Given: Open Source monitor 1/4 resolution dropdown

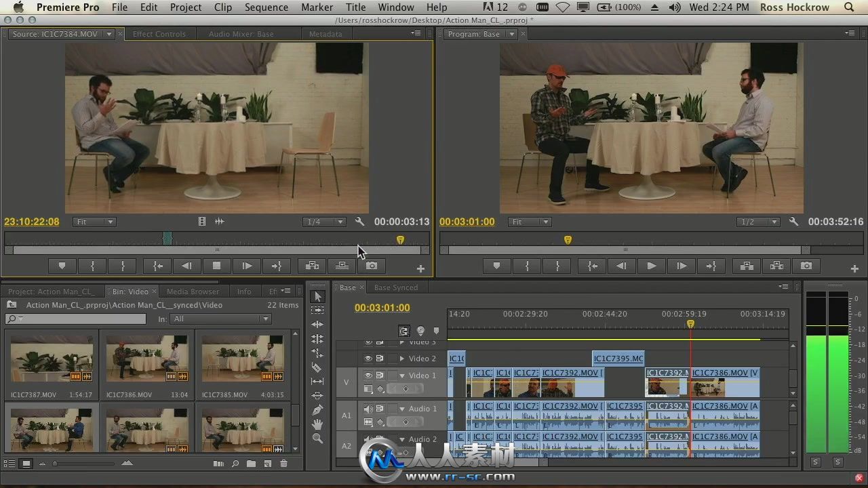Looking at the screenshot, I should coord(323,222).
